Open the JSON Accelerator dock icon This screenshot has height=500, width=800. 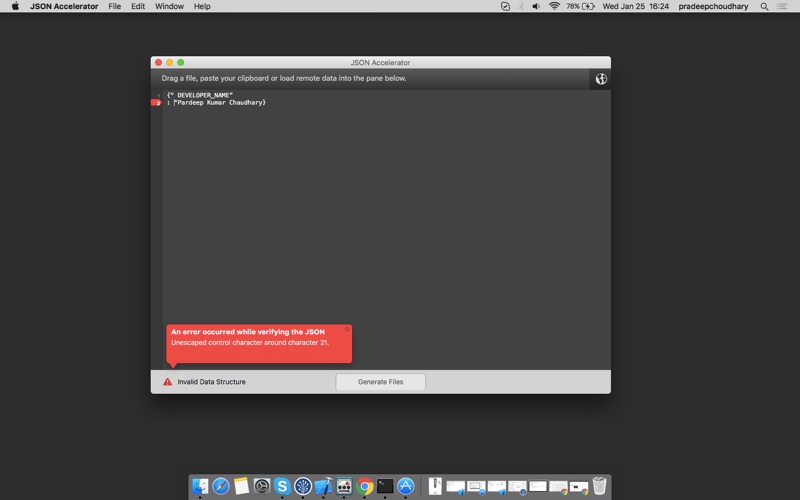[x=344, y=486]
